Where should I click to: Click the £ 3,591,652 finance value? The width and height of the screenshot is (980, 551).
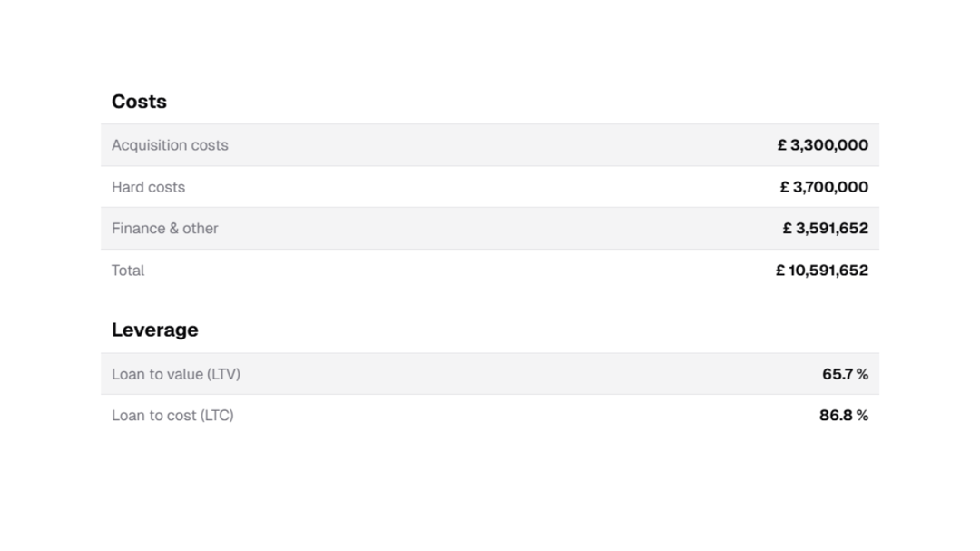[825, 228]
